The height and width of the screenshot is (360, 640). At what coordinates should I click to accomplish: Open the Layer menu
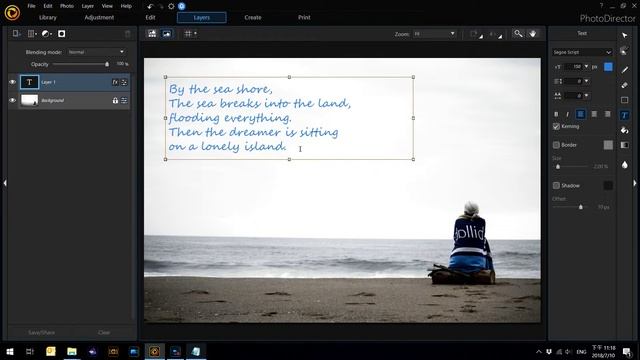pyautogui.click(x=88, y=6)
